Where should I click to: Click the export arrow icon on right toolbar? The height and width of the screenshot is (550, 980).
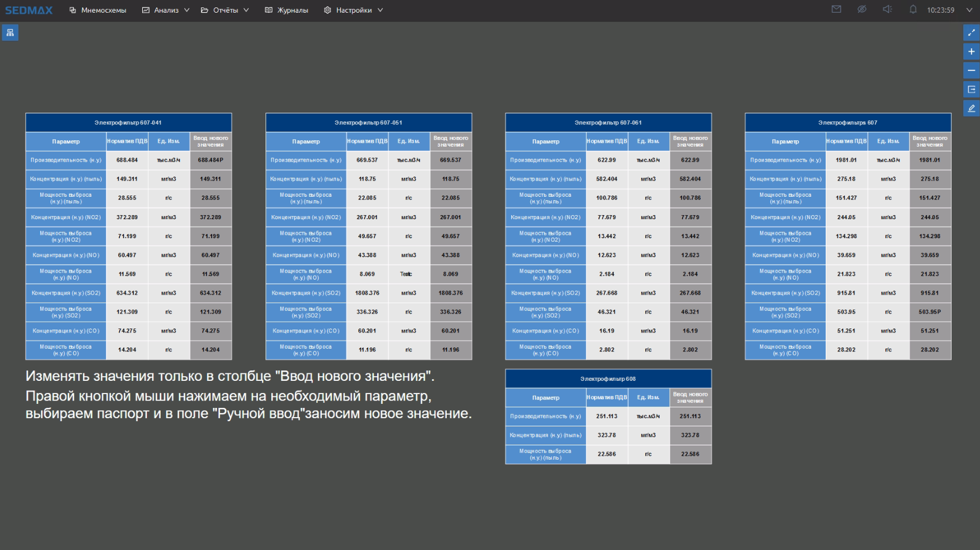[971, 90]
